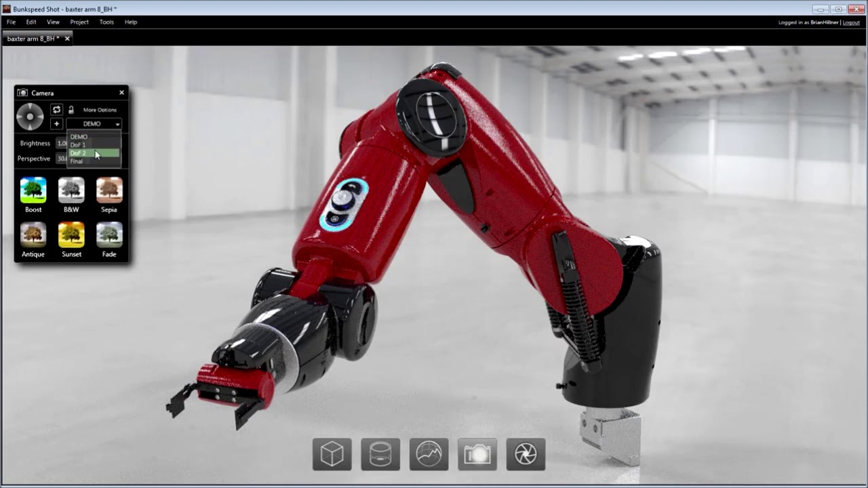This screenshot has width=868, height=488.
Task: Open the Render aperture icon
Action: [x=526, y=454]
